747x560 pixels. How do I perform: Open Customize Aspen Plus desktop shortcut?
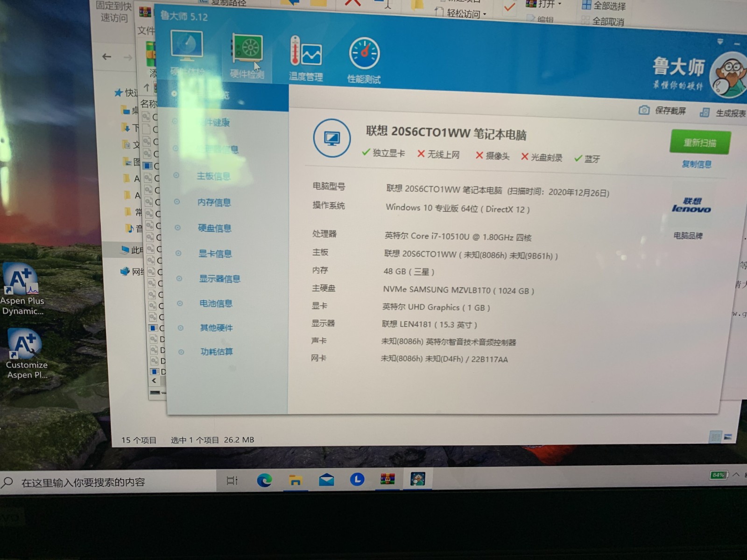click(x=27, y=354)
